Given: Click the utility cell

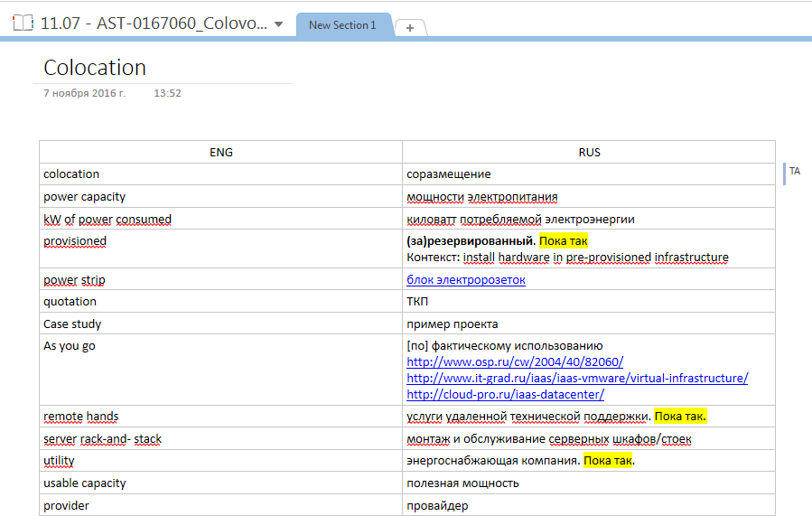Looking at the screenshot, I should (x=221, y=461).
